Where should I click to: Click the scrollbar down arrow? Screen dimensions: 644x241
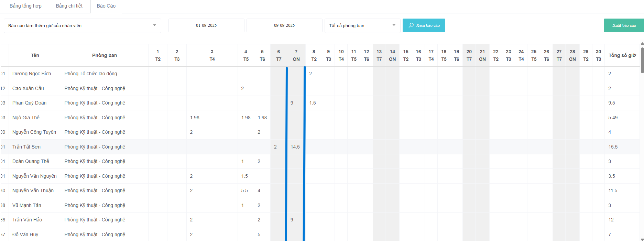click(x=642, y=239)
